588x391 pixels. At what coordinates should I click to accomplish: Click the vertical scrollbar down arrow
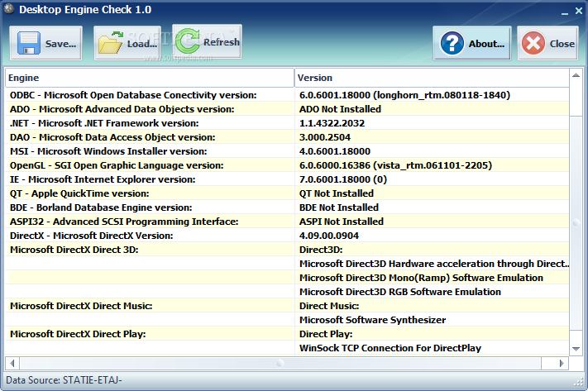576,349
